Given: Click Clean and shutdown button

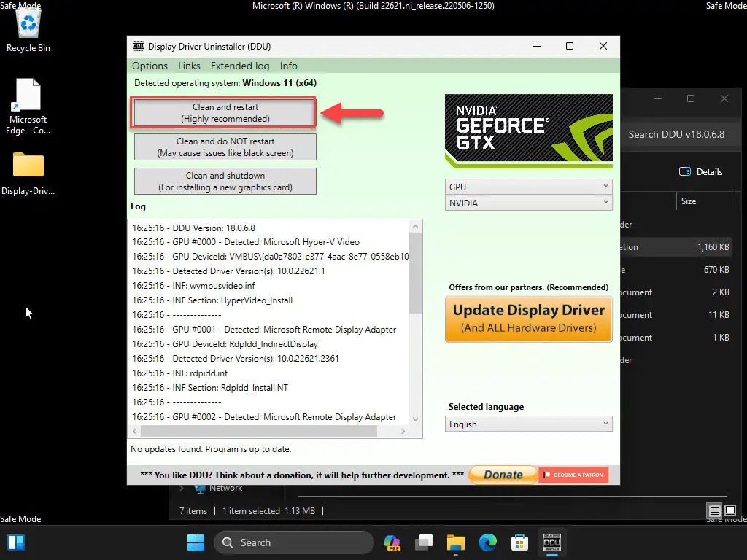Looking at the screenshot, I should click(225, 182).
